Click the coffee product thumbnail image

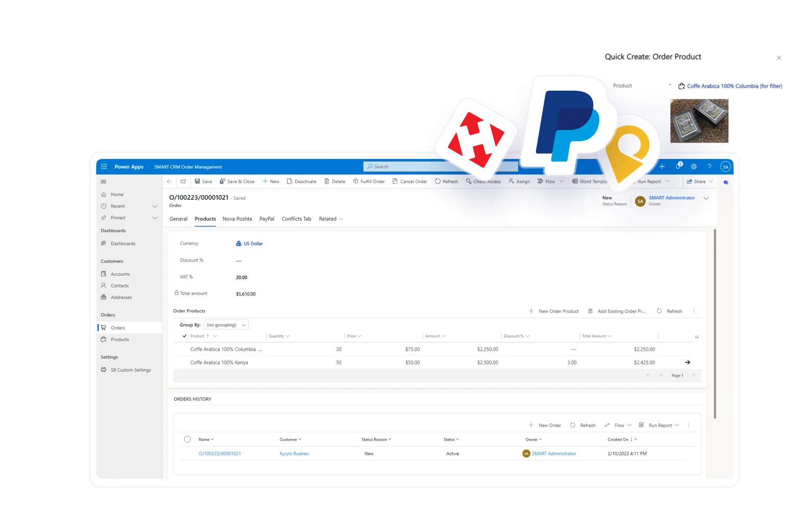[x=699, y=121]
